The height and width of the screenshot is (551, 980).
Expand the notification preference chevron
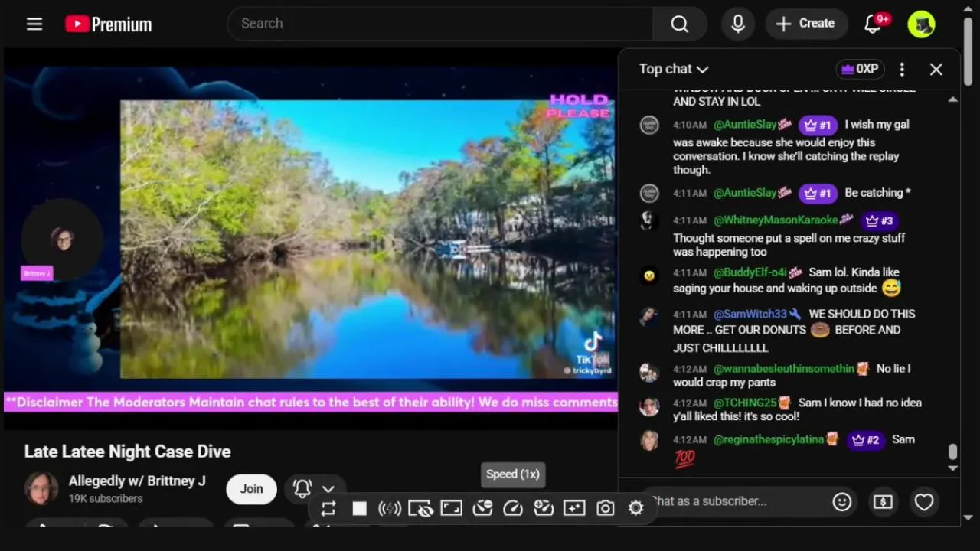(x=328, y=489)
